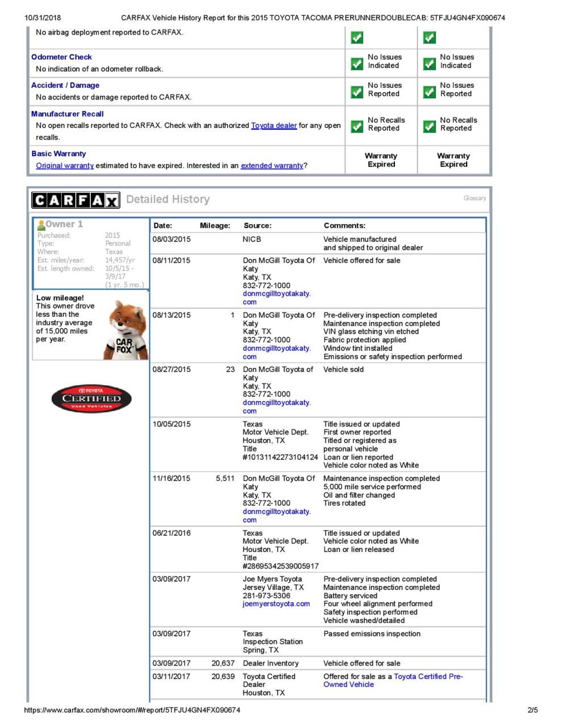The height and width of the screenshot is (728, 562).
Task: Click the Comments: column header
Action: pyautogui.click(x=344, y=226)
